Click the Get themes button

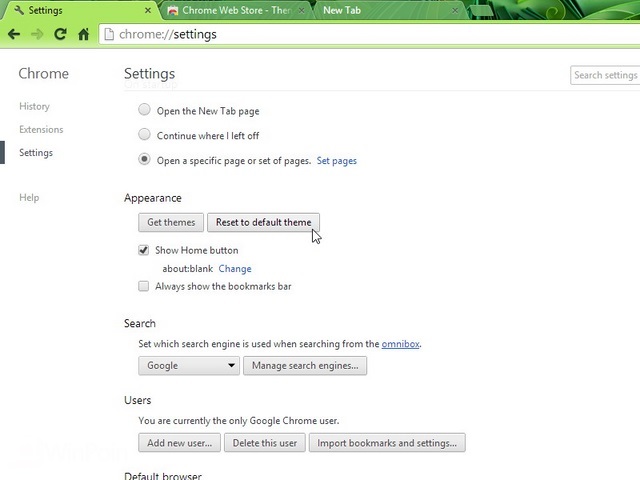click(171, 222)
